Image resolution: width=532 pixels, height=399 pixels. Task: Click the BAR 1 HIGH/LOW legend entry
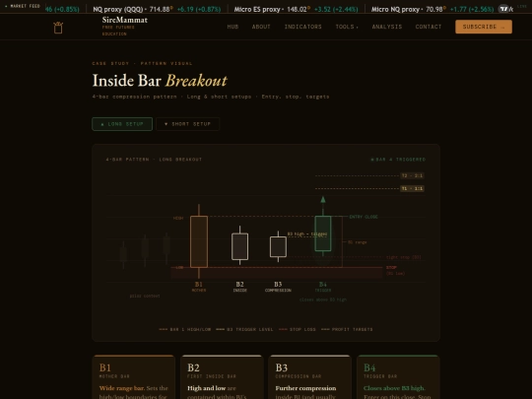(185, 329)
